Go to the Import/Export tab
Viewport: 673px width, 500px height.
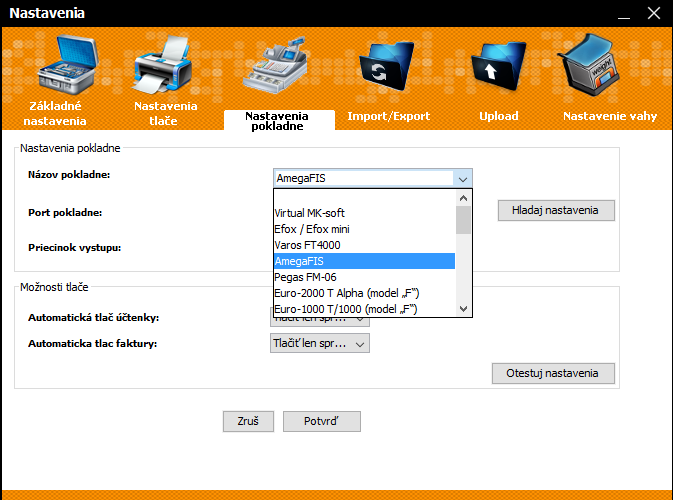(x=388, y=116)
